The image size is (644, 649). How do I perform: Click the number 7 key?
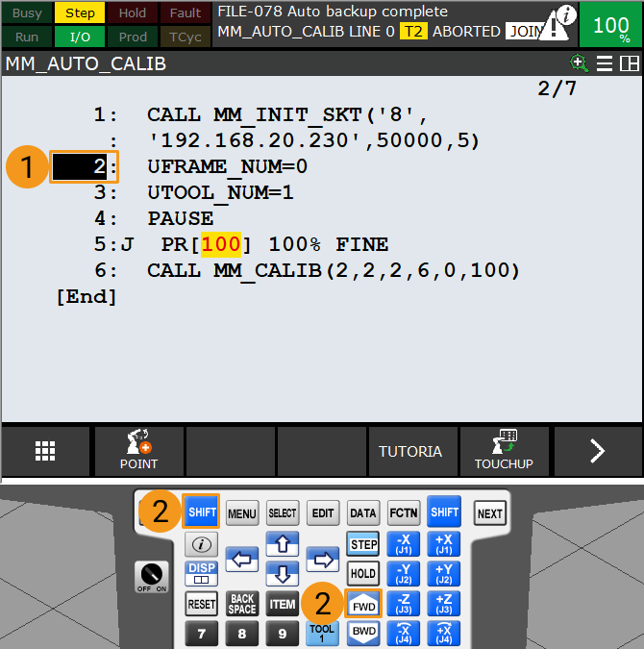pyautogui.click(x=201, y=634)
